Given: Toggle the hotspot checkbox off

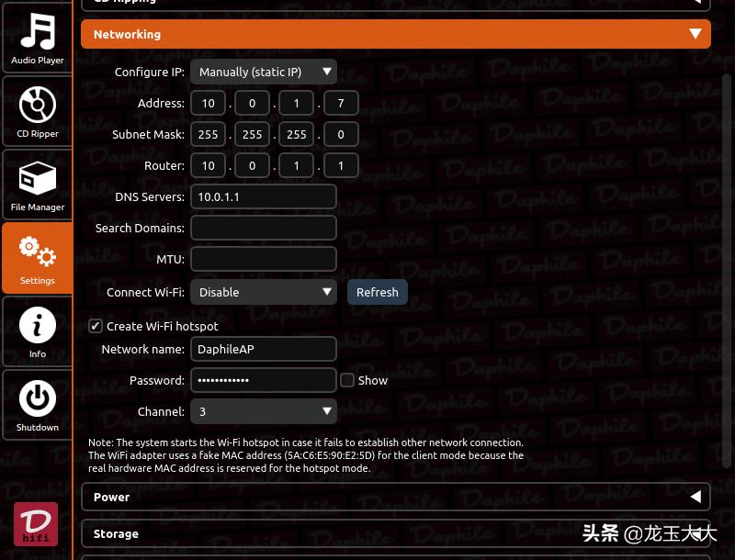Looking at the screenshot, I should tap(96, 326).
